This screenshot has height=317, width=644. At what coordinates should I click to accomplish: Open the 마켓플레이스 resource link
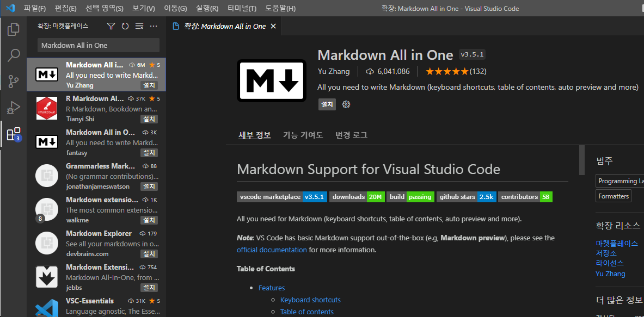(617, 243)
